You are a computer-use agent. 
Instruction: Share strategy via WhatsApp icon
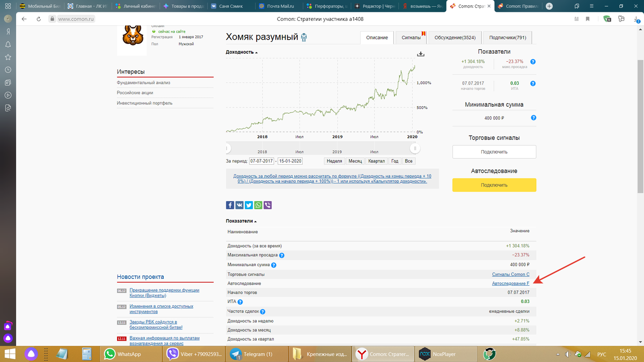point(258,205)
